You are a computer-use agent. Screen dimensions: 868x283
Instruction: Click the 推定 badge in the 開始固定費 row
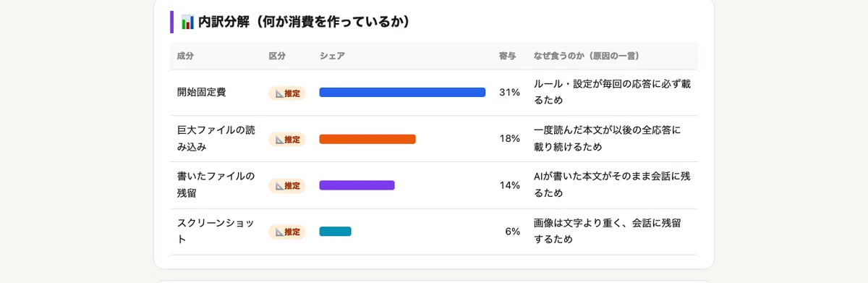tap(287, 93)
